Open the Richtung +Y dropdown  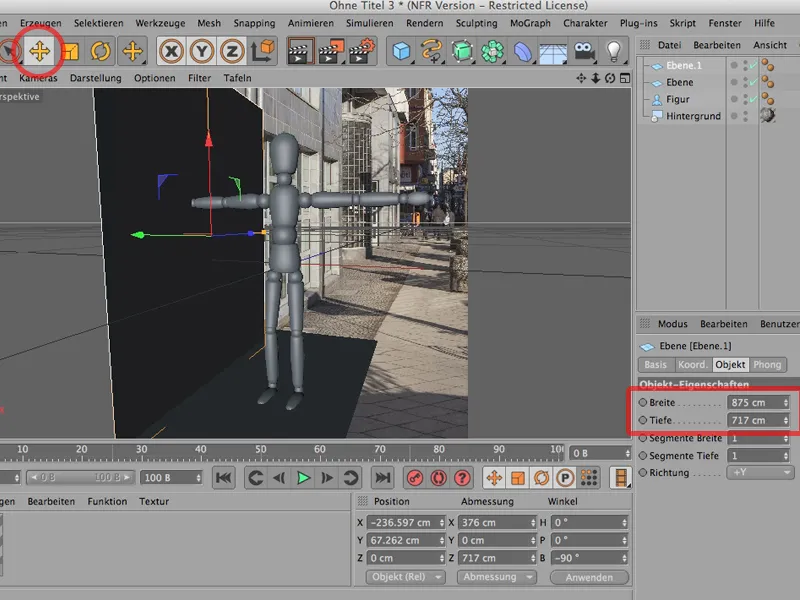(761, 472)
